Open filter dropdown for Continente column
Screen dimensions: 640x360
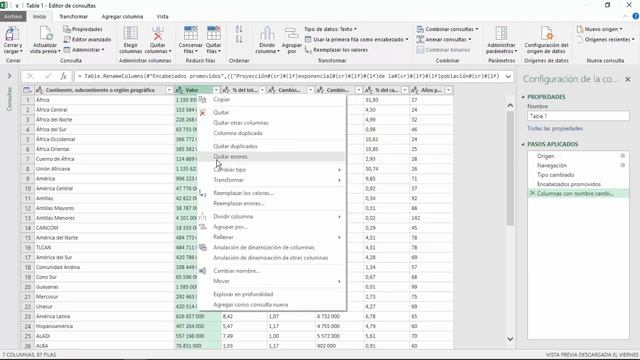click(x=169, y=90)
